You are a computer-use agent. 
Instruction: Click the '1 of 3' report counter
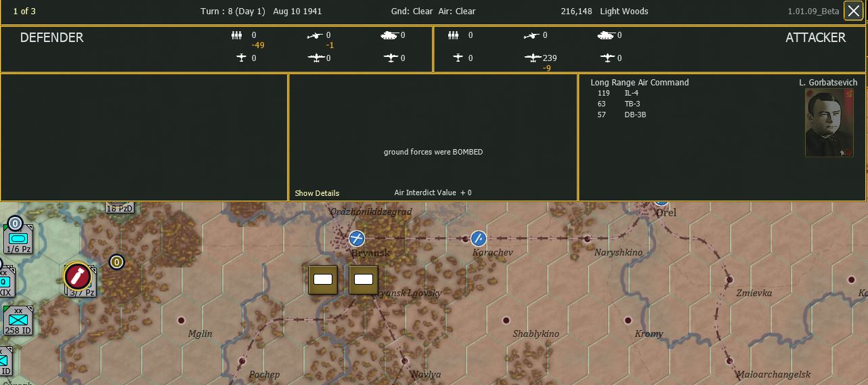pyautogui.click(x=24, y=12)
